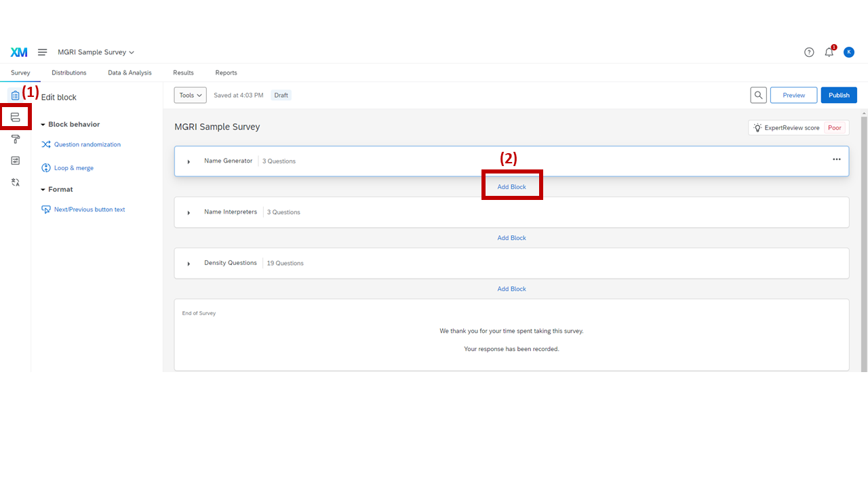Click the XM logo

(x=19, y=52)
